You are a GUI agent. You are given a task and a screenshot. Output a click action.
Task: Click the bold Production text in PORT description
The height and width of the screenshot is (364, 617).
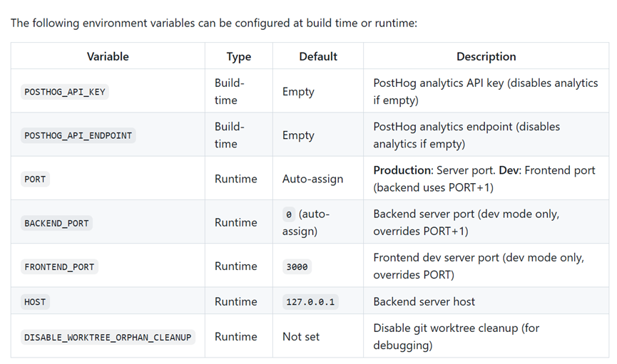[x=403, y=170]
